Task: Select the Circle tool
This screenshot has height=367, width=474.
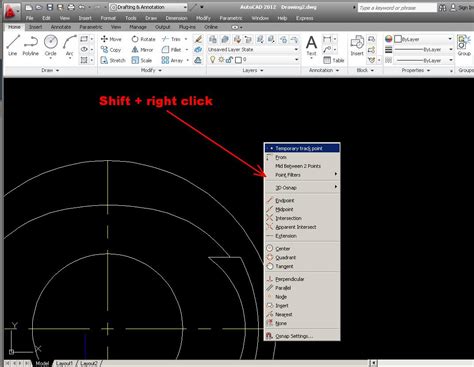Action: (51, 45)
